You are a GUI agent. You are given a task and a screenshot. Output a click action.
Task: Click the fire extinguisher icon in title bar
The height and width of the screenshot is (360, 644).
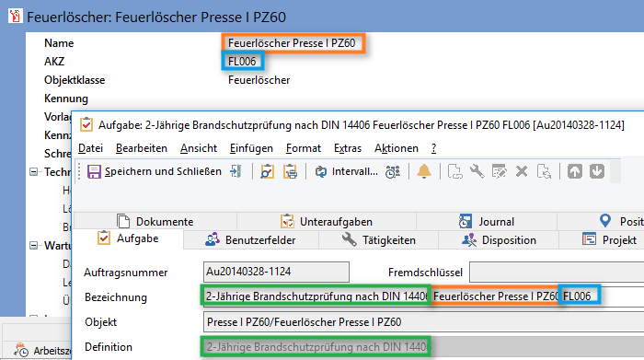pos(16,16)
